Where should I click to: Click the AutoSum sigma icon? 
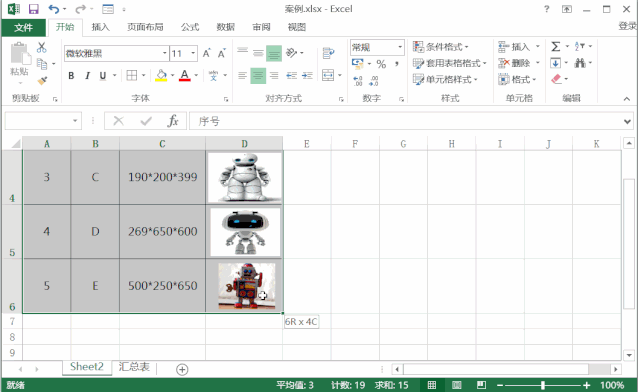pyautogui.click(x=555, y=46)
